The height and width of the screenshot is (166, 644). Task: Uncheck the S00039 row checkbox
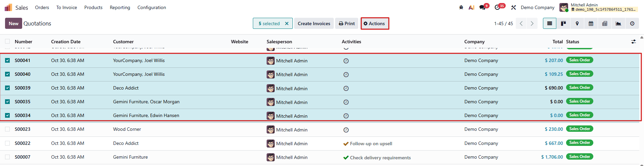point(7,88)
